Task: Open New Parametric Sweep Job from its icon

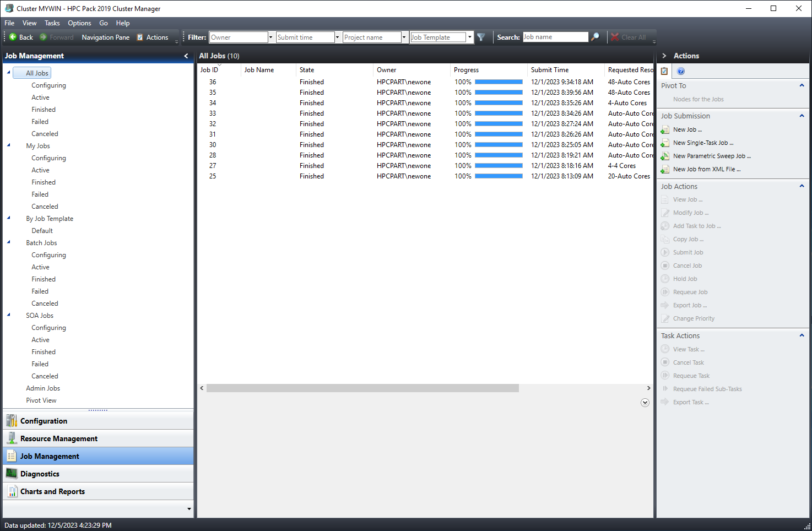Action: point(665,155)
